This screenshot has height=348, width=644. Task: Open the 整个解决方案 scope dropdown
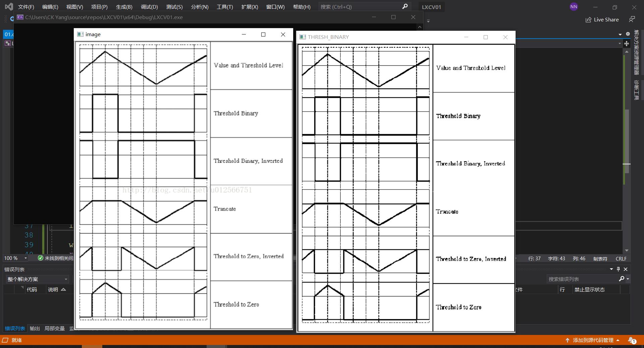37,279
